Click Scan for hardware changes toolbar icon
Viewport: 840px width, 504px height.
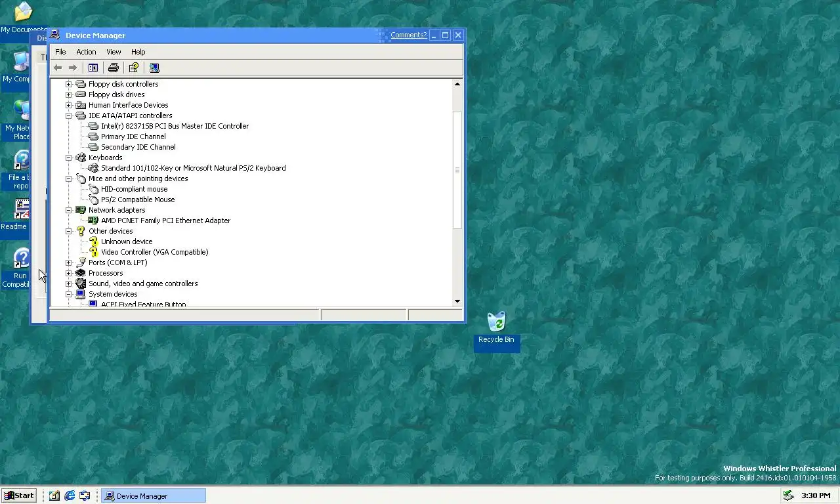point(154,68)
